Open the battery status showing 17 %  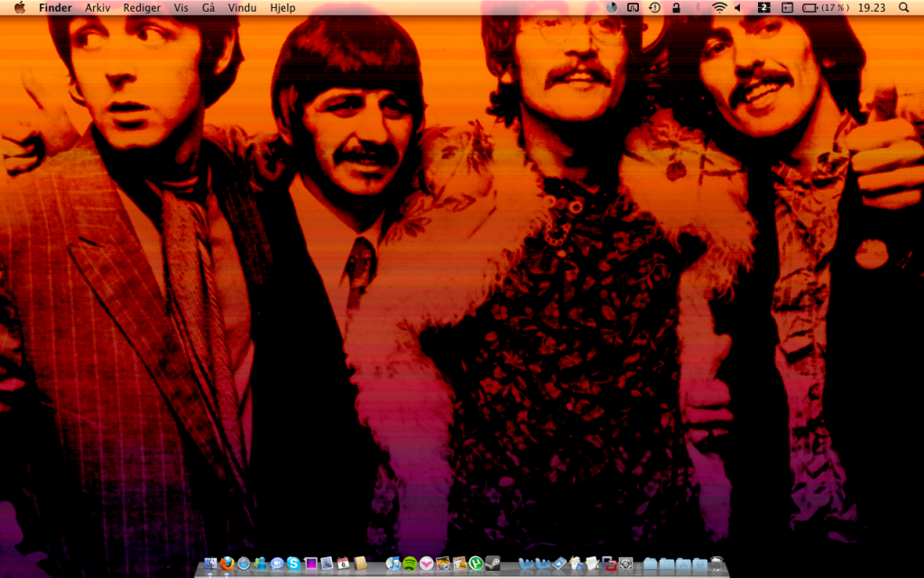coord(826,7)
